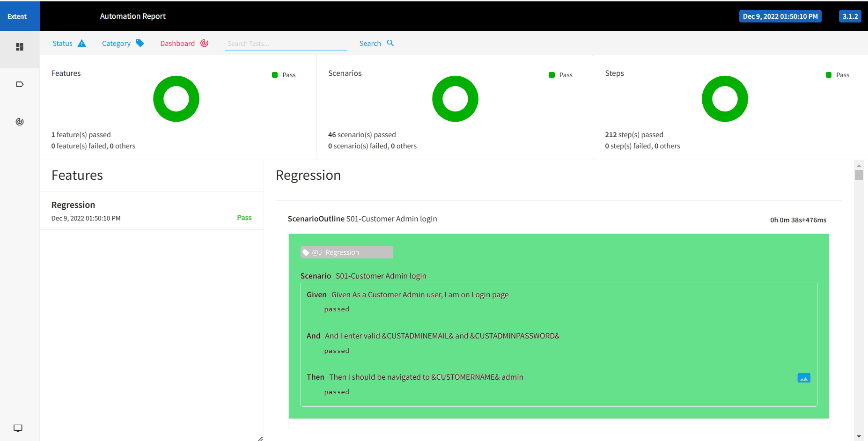
Task: Click the Category tag icon in navbar
Action: click(140, 43)
